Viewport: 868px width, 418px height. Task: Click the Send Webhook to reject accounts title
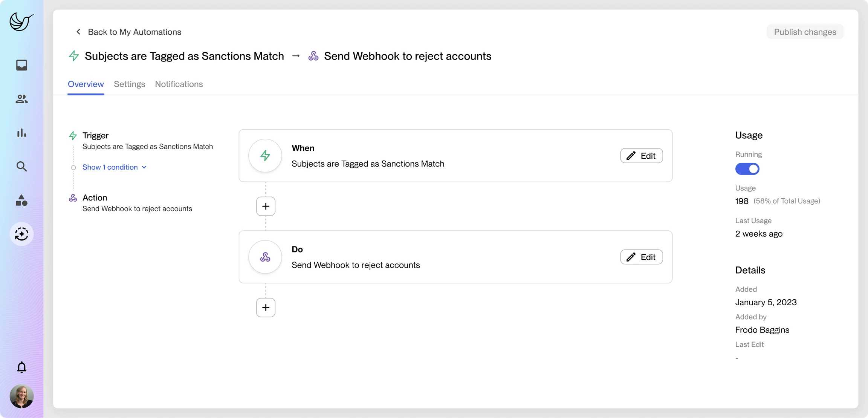click(408, 56)
